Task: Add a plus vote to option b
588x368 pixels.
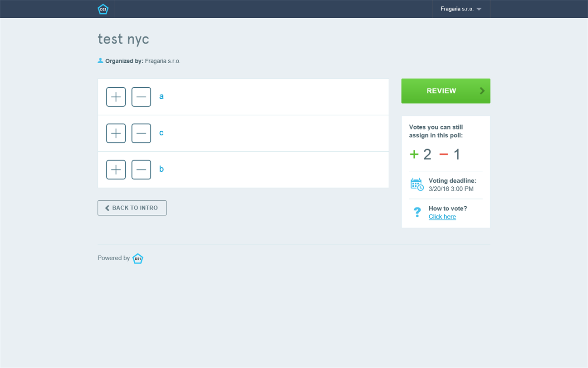Action: click(x=116, y=169)
